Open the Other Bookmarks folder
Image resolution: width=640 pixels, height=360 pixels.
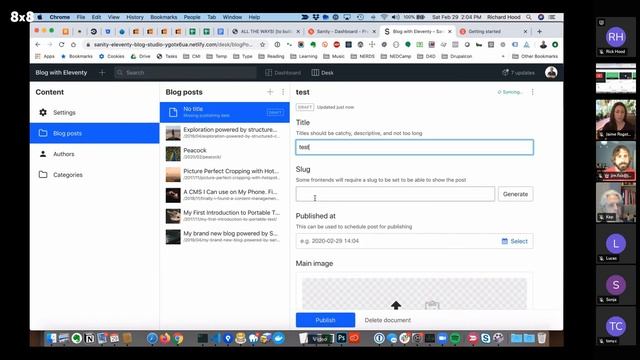535,56
